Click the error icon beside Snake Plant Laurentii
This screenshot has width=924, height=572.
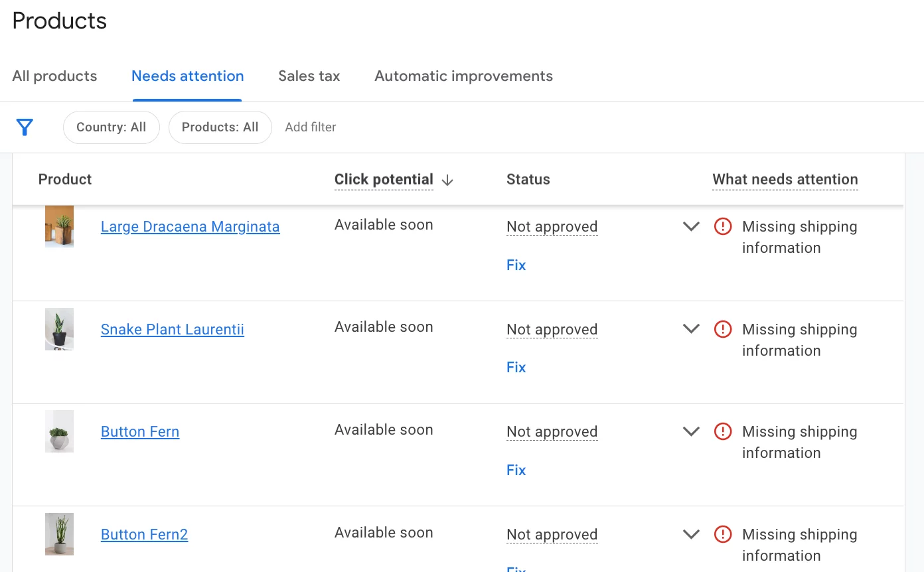click(722, 328)
